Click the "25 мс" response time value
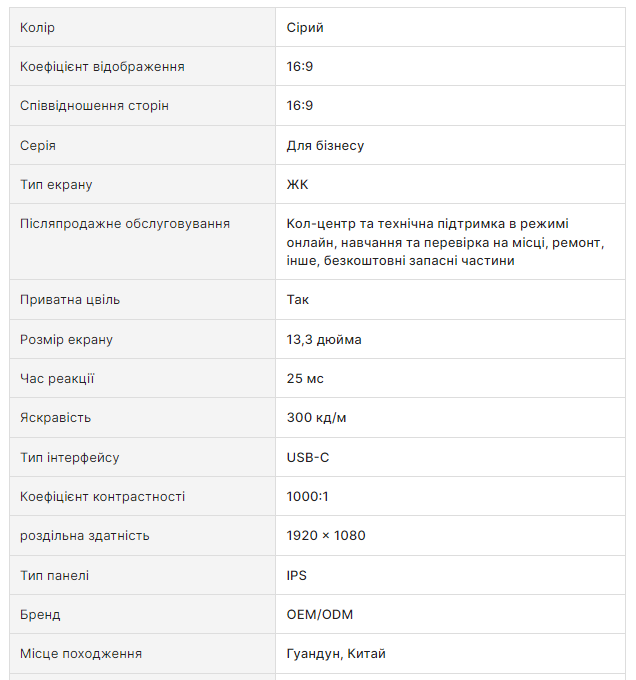Image resolution: width=636 pixels, height=680 pixels. [305, 378]
